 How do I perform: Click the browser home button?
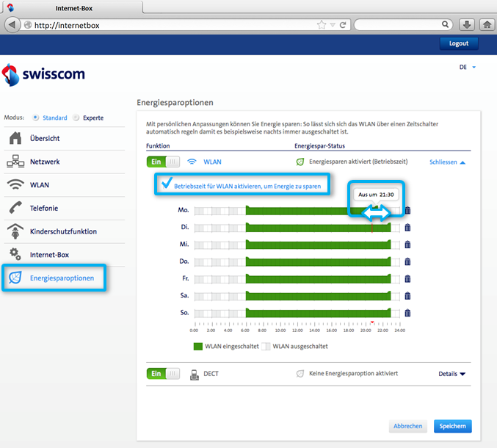pyautogui.click(x=487, y=25)
